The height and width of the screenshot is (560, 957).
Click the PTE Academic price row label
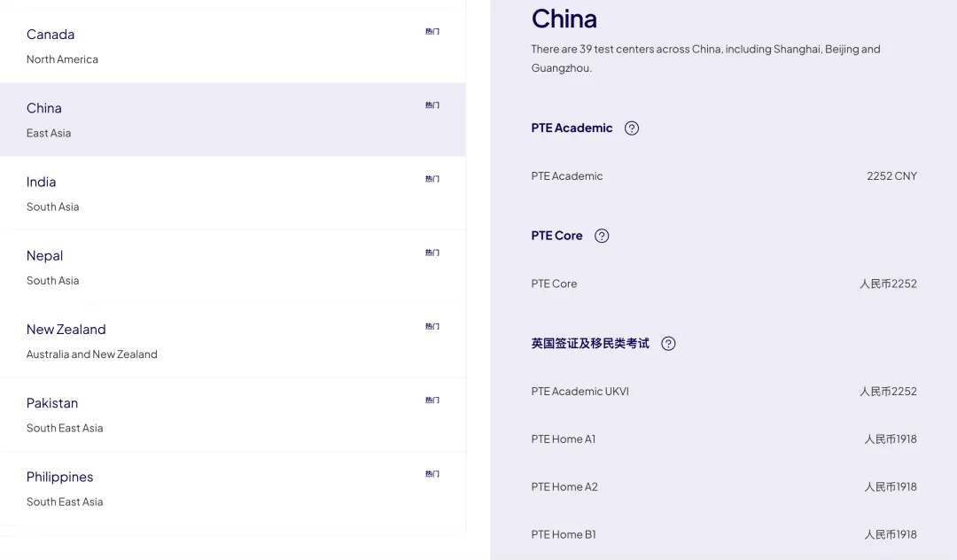click(x=567, y=176)
